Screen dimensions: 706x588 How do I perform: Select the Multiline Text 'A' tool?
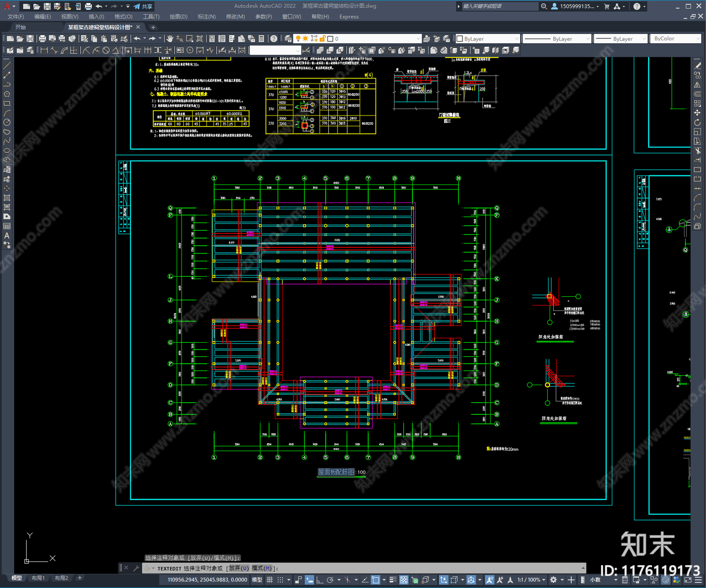7,236
